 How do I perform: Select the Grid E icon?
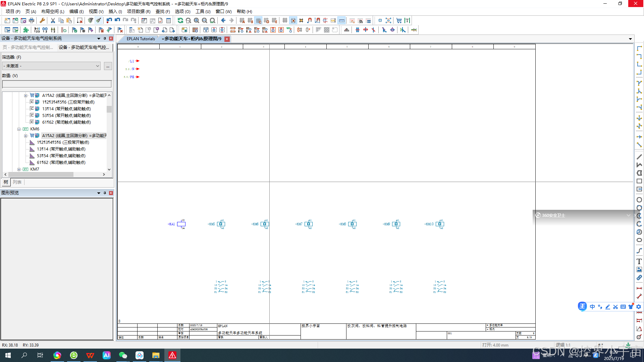click(274, 21)
